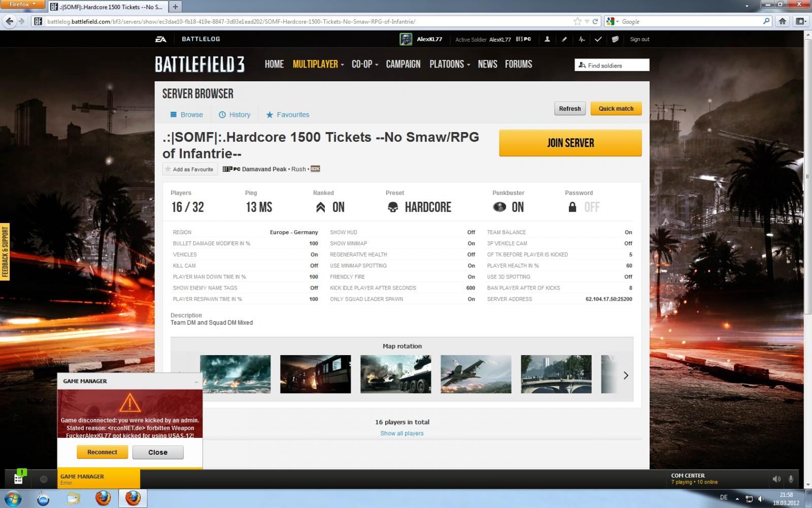This screenshot has width=812, height=508.
Task: Open the Firefox bookmarks button
Action: (800, 21)
